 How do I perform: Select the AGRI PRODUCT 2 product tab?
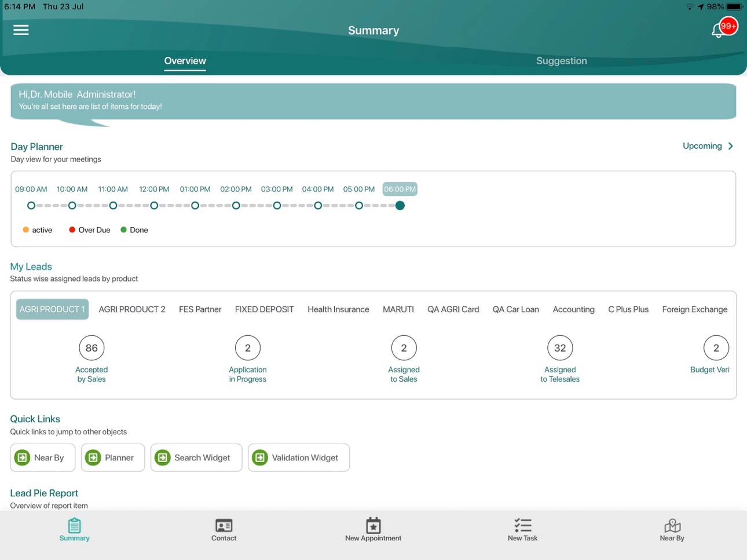tap(132, 309)
